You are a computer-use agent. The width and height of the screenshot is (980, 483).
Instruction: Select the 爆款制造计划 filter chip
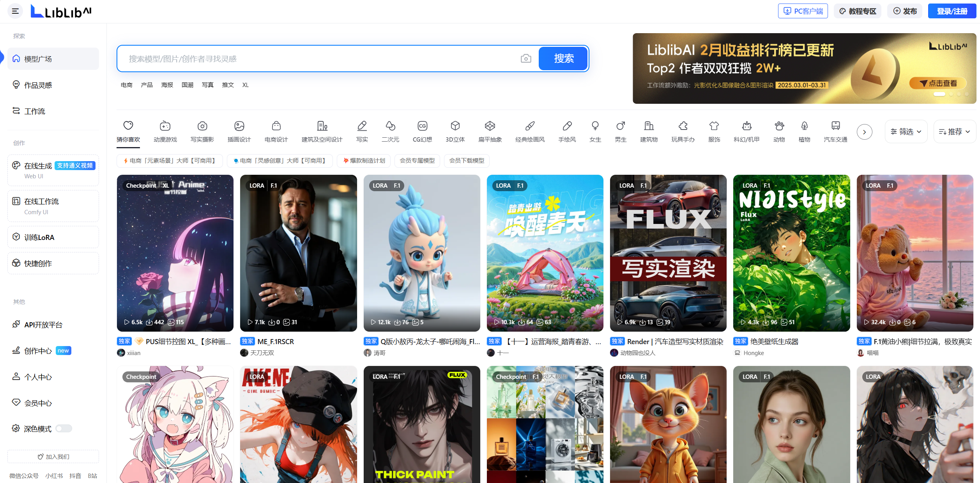(364, 161)
